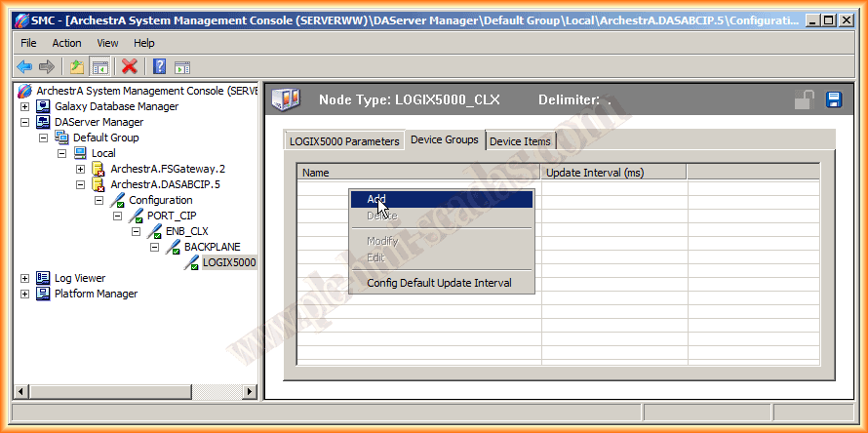Expand the Galaxy Database Manager node

25,106
